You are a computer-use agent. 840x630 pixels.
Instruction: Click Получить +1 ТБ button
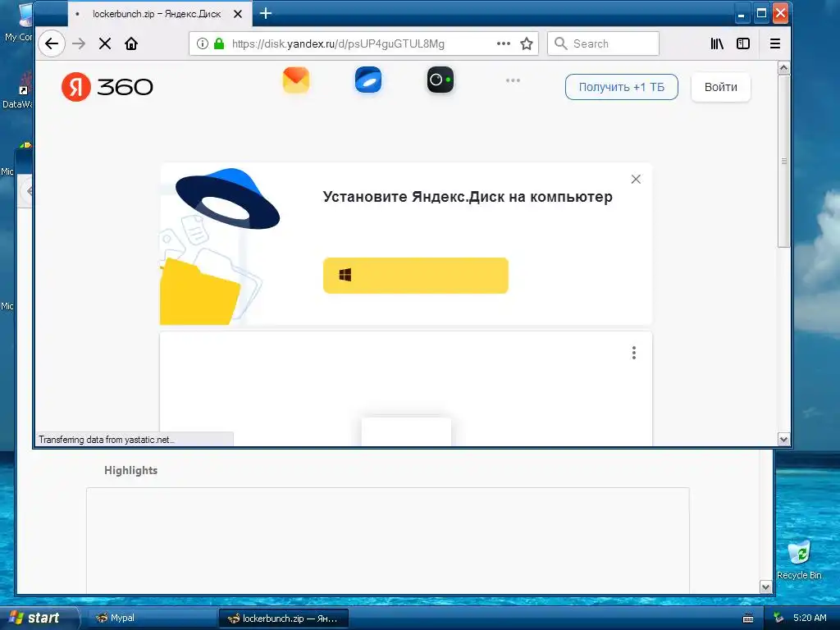tap(622, 87)
